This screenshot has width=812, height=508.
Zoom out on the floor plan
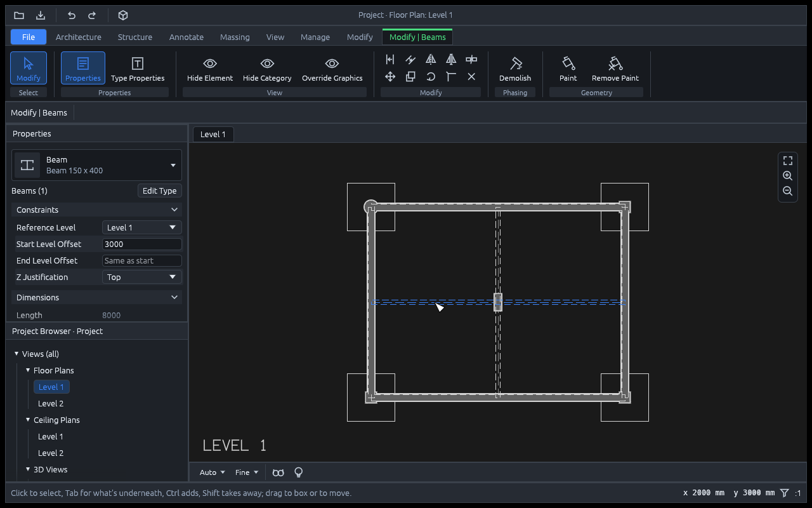click(x=788, y=191)
